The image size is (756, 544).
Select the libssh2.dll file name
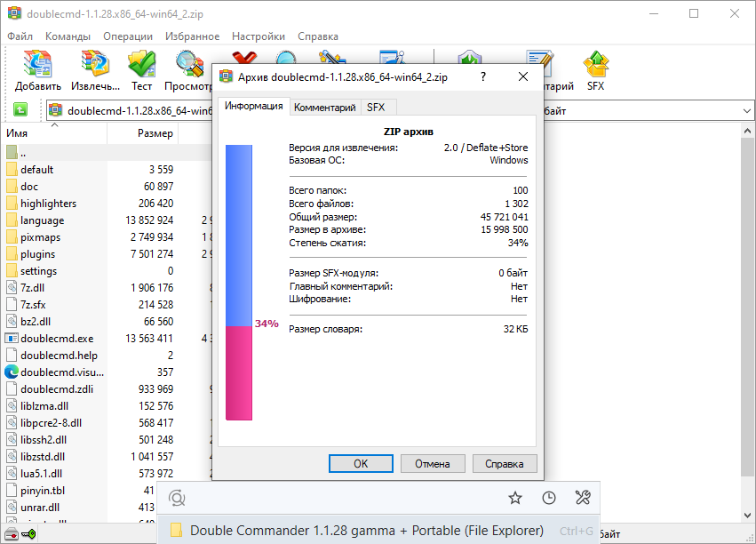[x=44, y=439]
